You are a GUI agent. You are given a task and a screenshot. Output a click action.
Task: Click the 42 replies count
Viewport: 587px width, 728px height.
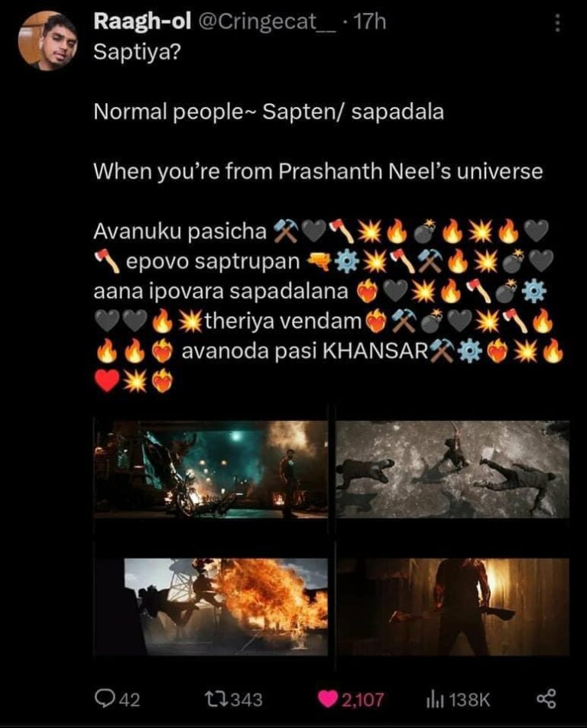point(130,700)
